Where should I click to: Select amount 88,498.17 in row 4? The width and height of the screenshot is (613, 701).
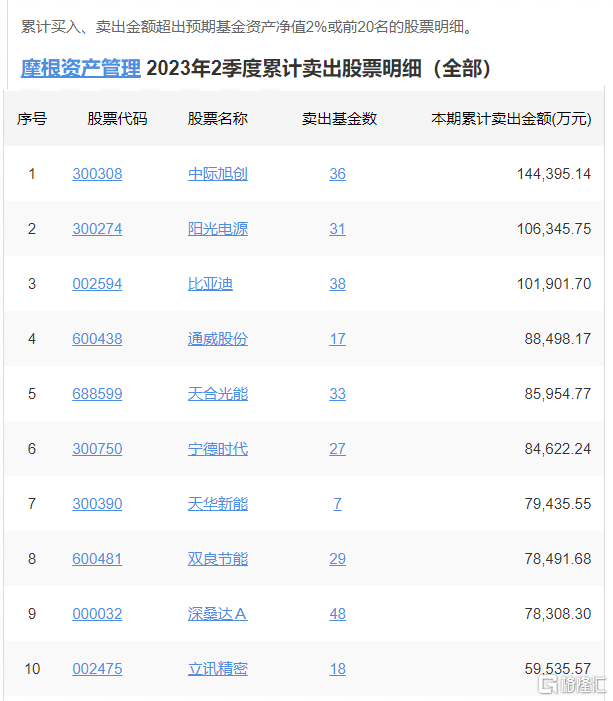[558, 339]
